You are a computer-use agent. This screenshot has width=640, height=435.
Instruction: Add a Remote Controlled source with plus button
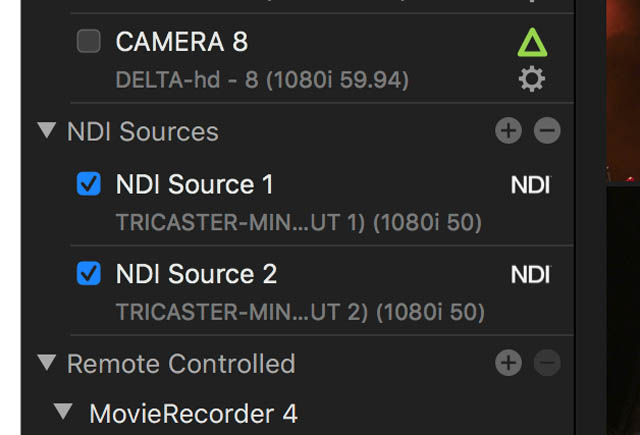(x=508, y=362)
